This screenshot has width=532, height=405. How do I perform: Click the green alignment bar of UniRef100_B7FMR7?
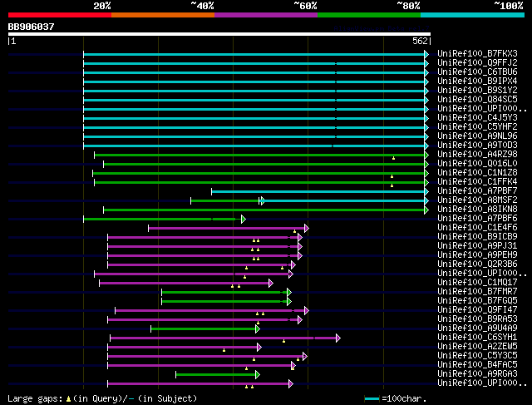tap(224, 293)
